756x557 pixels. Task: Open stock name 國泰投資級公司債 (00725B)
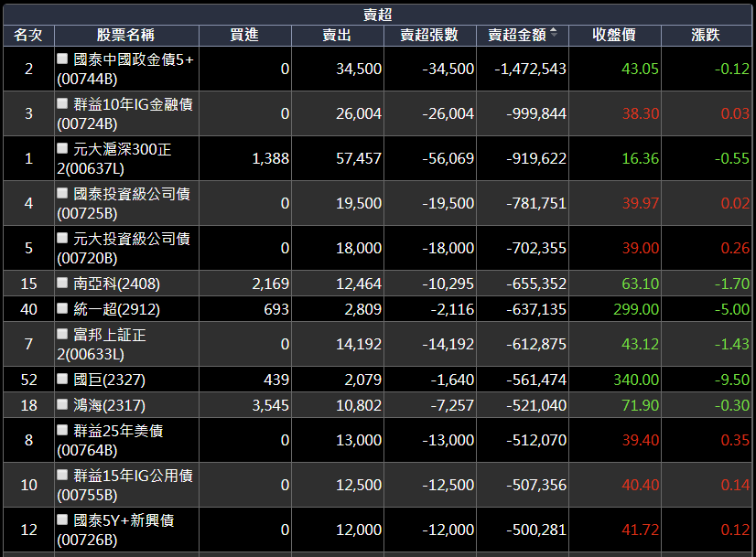pos(124,203)
